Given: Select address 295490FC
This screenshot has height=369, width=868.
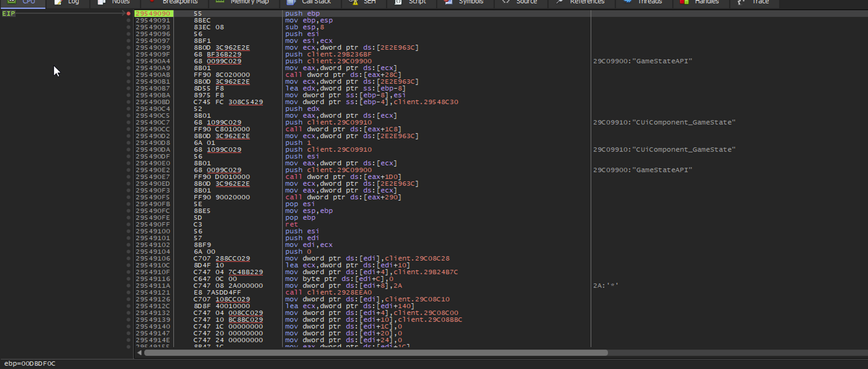Looking at the screenshot, I should point(153,211).
